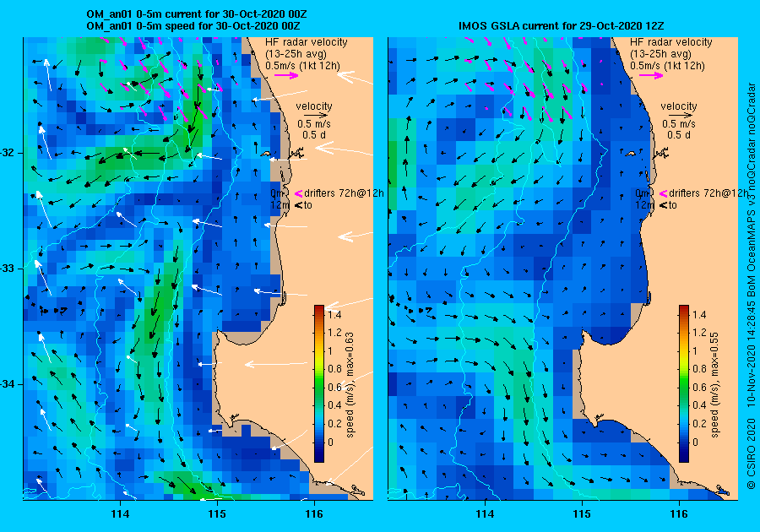This screenshot has width=760, height=532.
Task: Click longitude label 115 under OM_an01 panel
Action: 217,514
